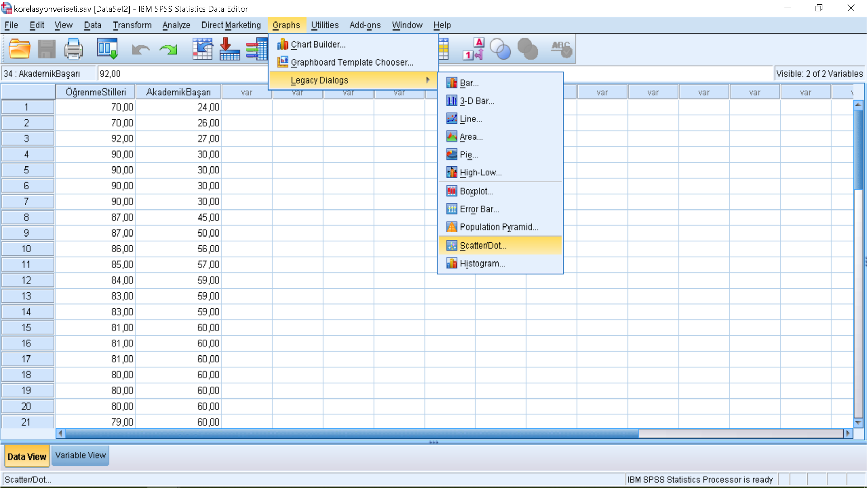Select row number 10 header

(x=27, y=249)
